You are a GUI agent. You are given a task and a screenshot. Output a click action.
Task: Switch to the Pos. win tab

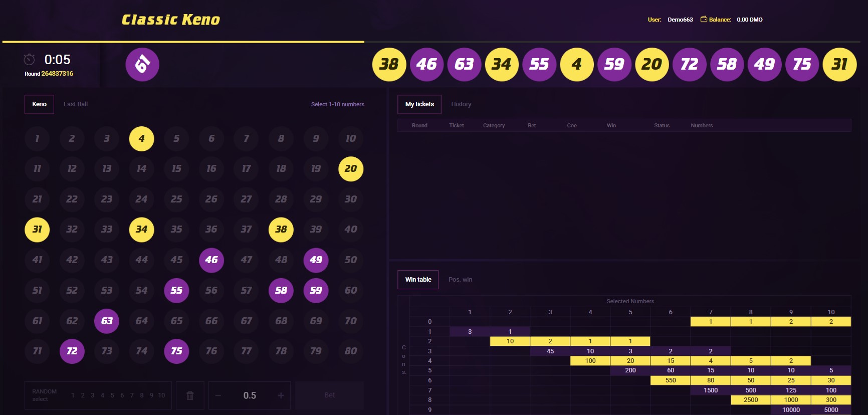tap(460, 280)
